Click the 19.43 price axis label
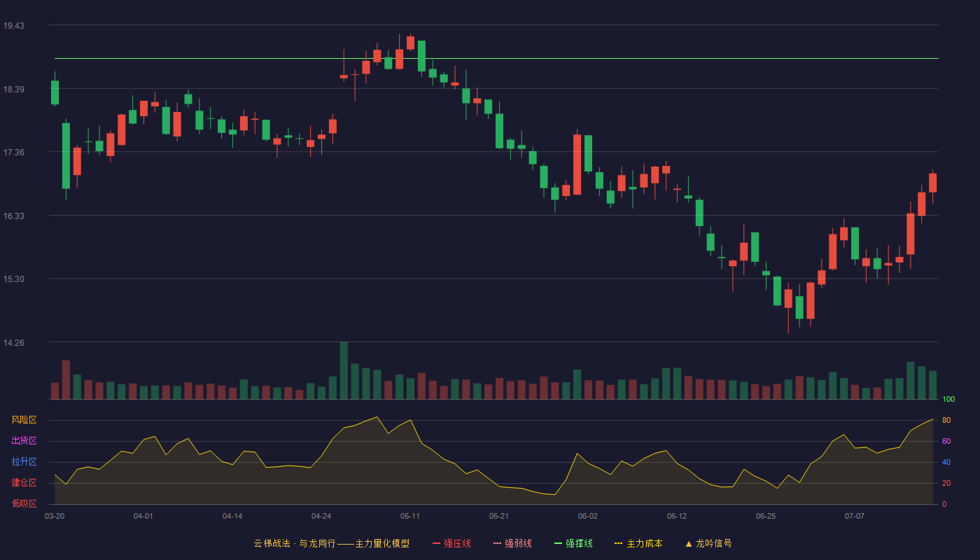 13,26
